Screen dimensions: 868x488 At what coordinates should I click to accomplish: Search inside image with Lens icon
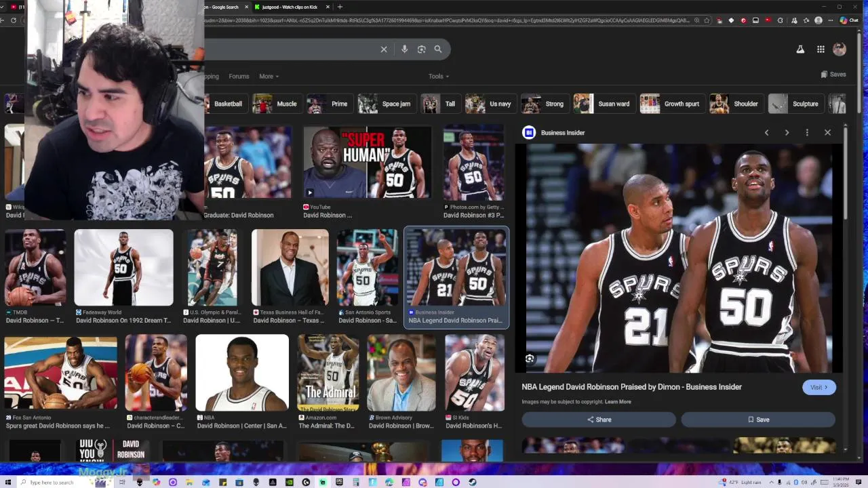click(530, 359)
